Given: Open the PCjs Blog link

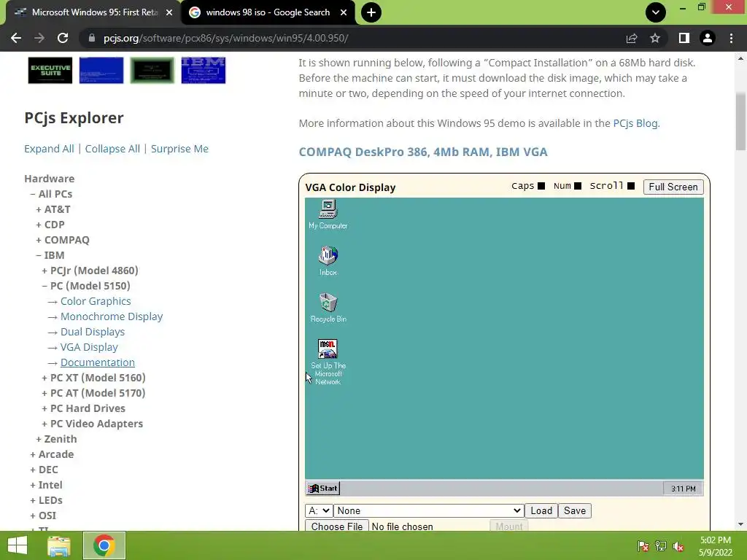Looking at the screenshot, I should click(x=635, y=122).
